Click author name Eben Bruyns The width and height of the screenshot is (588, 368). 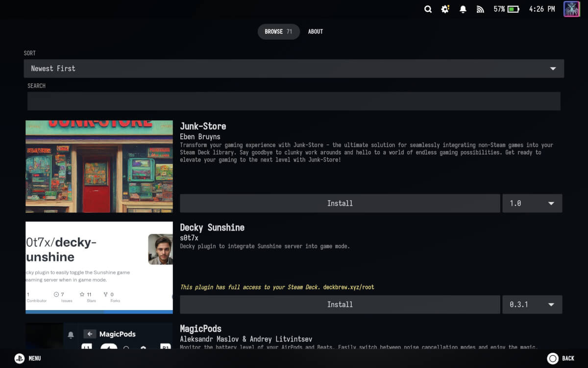click(200, 136)
